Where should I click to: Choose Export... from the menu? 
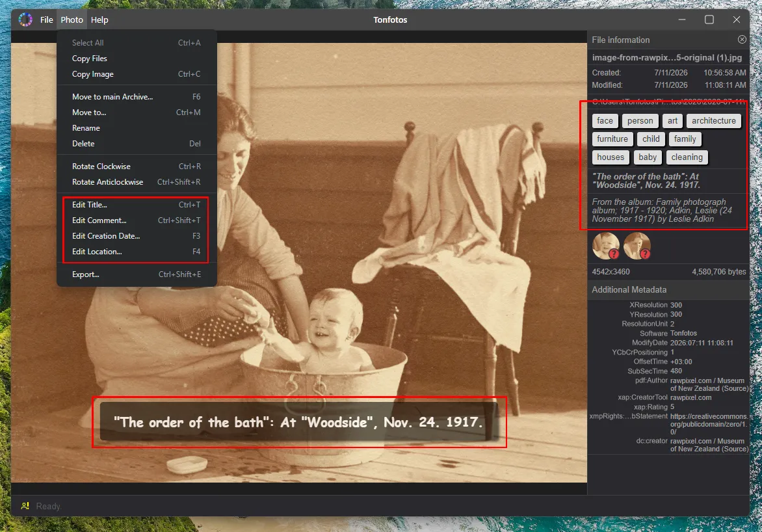click(x=136, y=274)
